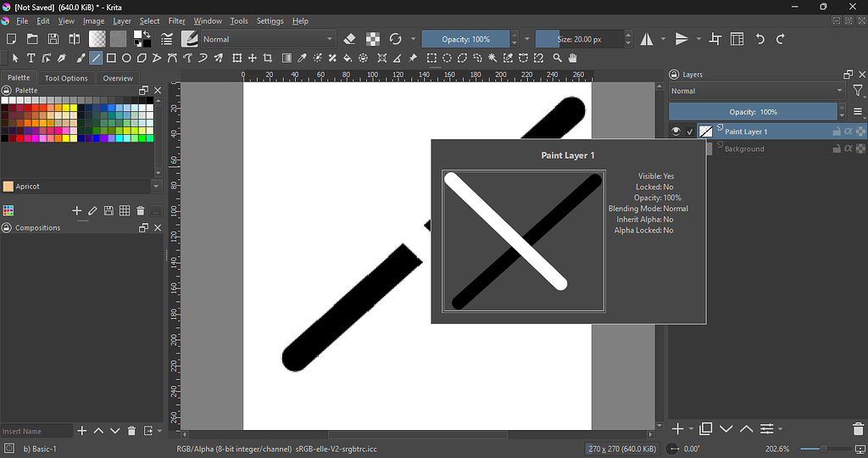The height and width of the screenshot is (458, 868).
Task: Select the Ellipse tool
Action: [x=126, y=58]
